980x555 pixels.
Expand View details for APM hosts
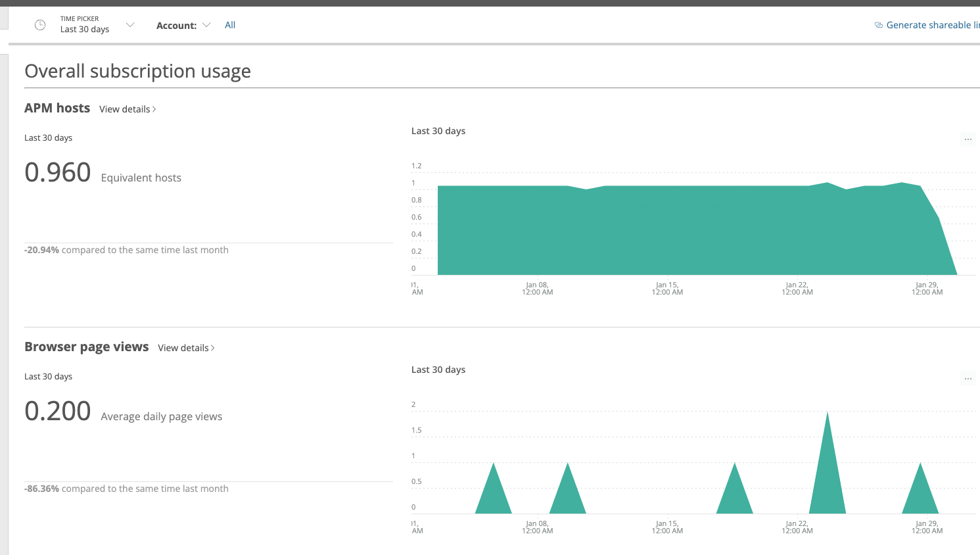[127, 109]
